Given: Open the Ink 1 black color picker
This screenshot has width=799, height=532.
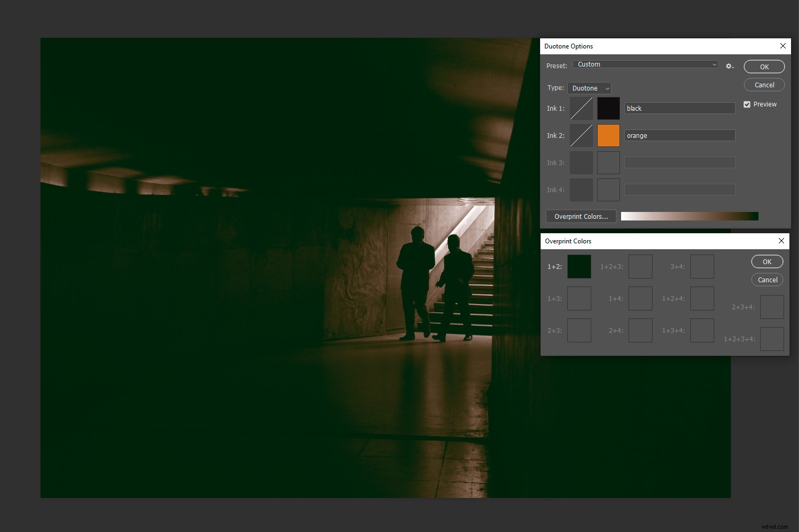Looking at the screenshot, I should [608, 108].
